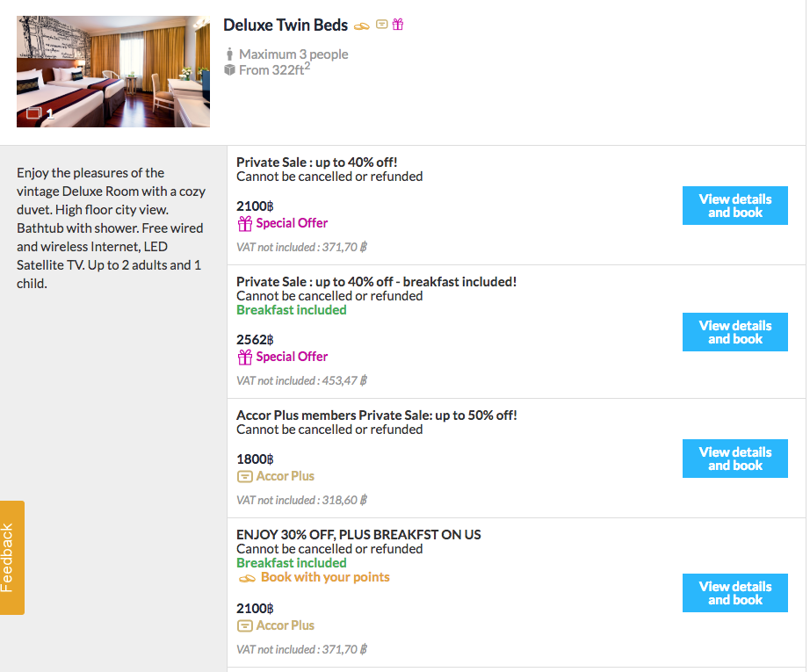Click the photo gallery icon on room image
810x672 pixels.
coord(34,112)
